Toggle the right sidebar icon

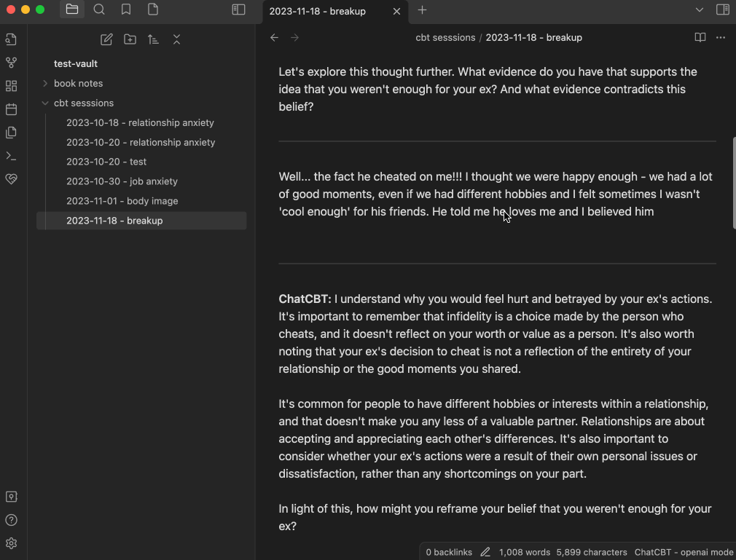pos(722,9)
